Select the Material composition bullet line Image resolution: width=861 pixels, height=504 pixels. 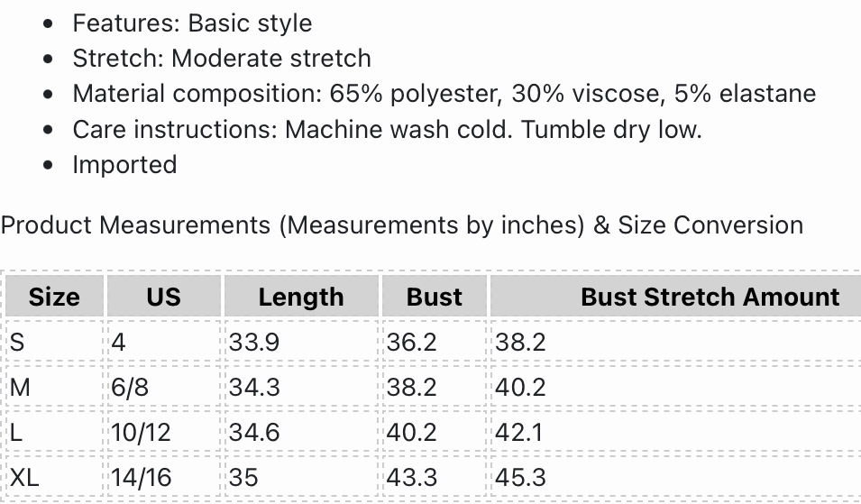point(444,94)
